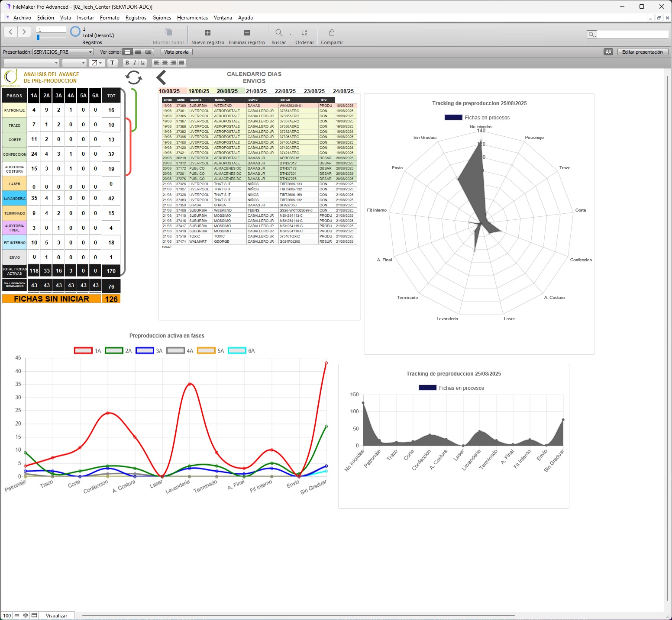Click the circular refresh arrows icon
The image size is (672, 620).
coord(134,78)
